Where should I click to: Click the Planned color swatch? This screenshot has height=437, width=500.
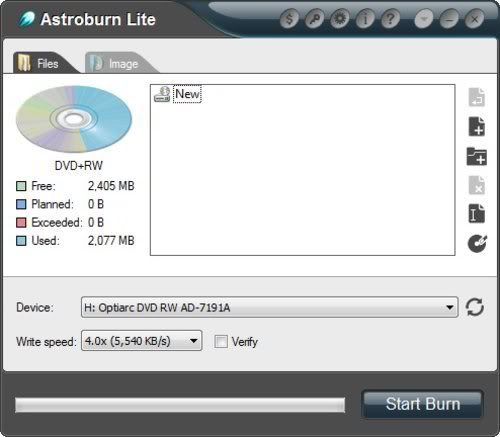click(x=21, y=204)
